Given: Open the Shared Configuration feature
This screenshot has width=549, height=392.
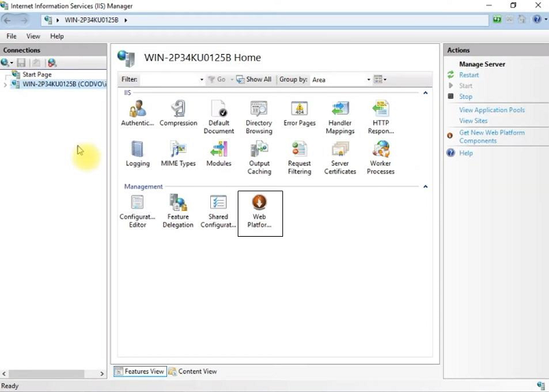Looking at the screenshot, I should click(x=219, y=211).
